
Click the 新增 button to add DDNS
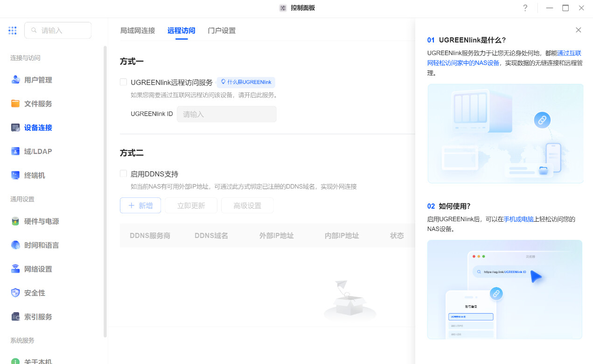coord(140,205)
